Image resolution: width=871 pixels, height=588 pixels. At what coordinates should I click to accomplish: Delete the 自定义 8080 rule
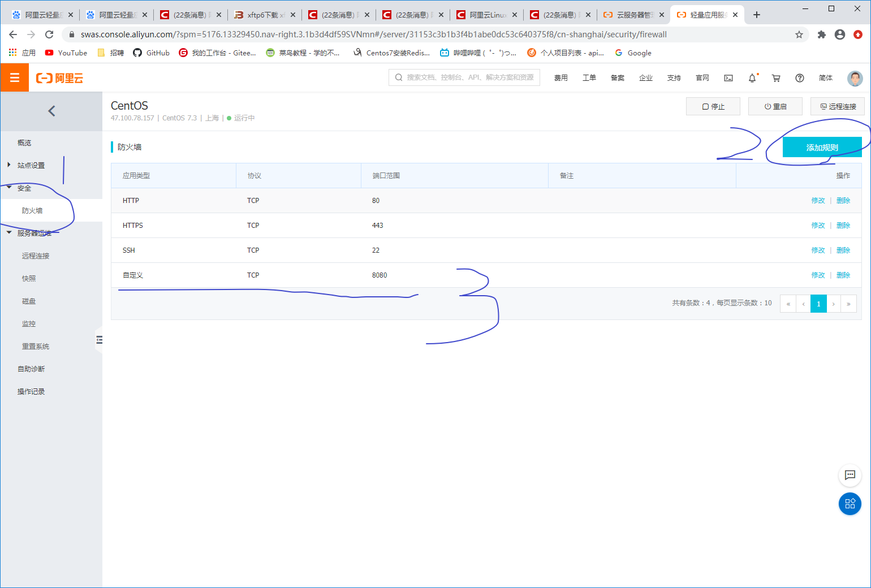click(x=843, y=275)
